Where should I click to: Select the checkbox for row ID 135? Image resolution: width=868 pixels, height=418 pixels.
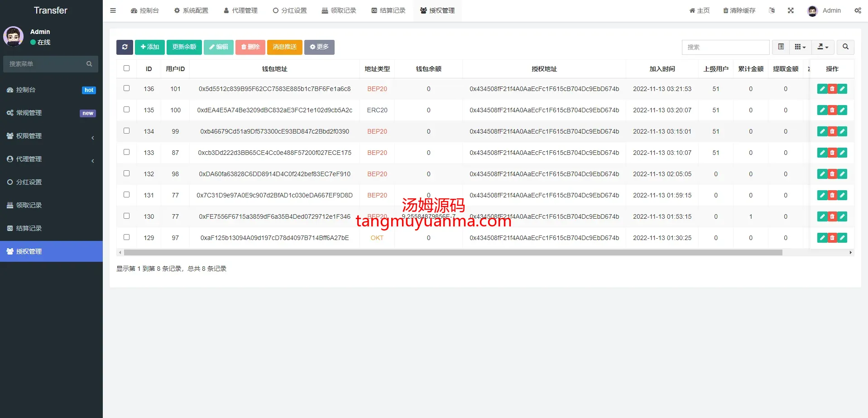127,110
